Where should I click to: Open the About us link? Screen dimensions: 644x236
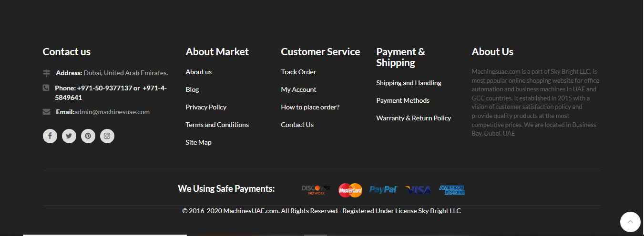pyautogui.click(x=199, y=72)
